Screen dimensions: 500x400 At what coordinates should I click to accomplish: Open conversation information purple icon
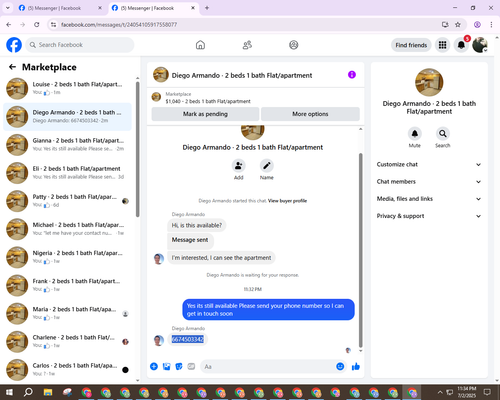coord(352,75)
